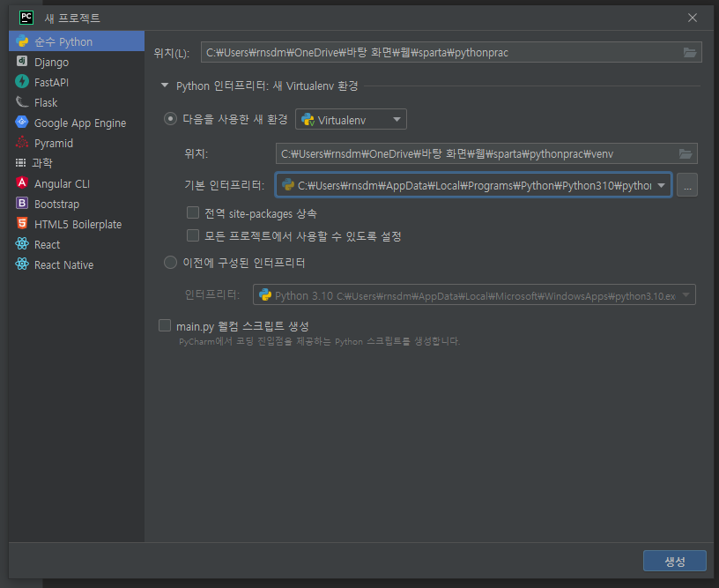719x588 pixels.
Task: Select 다음을 사용한 새 환경 radio button
Action: [170, 119]
